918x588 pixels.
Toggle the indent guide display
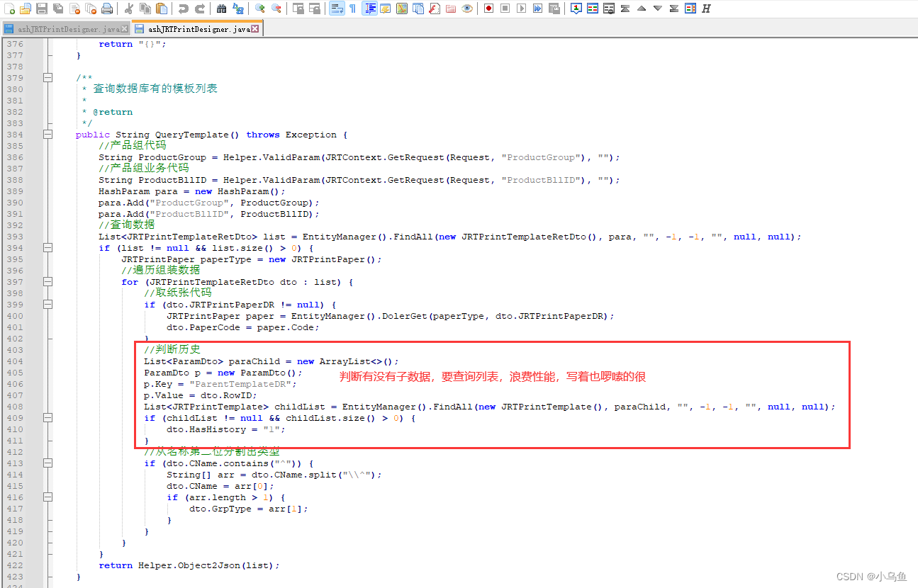(369, 9)
